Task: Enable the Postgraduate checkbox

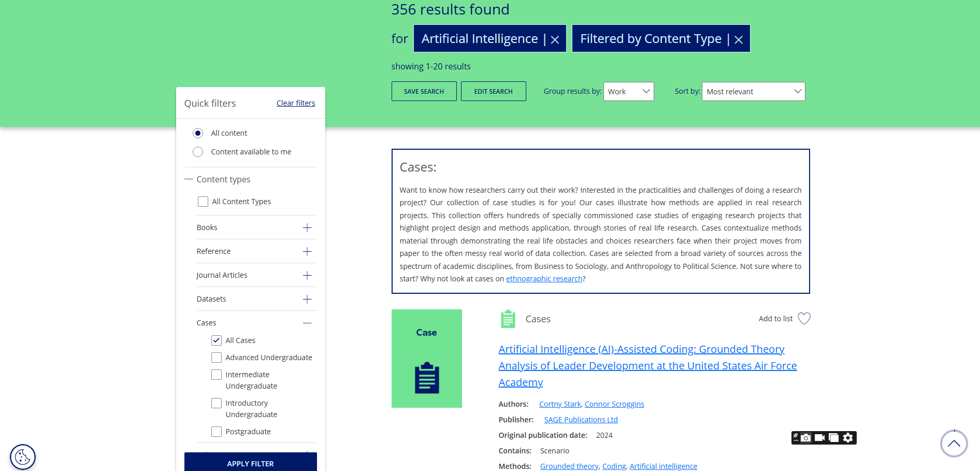Action: coord(217,432)
